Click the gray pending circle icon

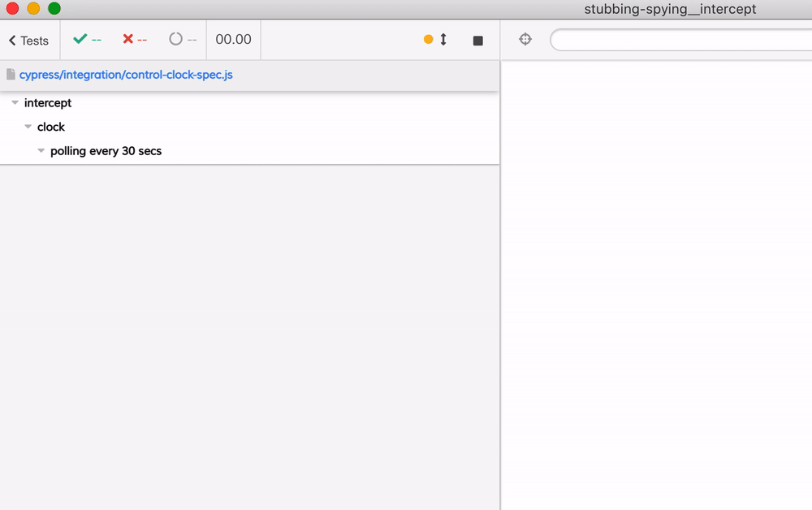pyautogui.click(x=175, y=39)
